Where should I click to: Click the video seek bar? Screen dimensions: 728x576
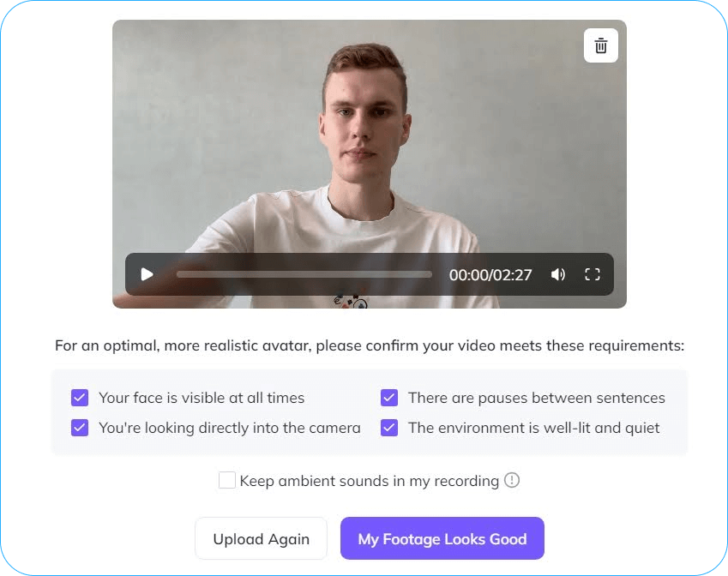(304, 274)
